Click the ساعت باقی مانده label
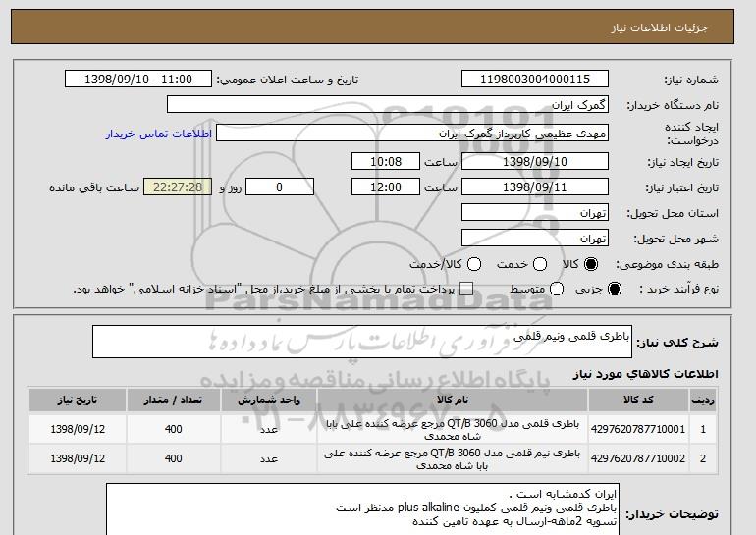Viewport: 756px width, 535px height. coord(94,187)
